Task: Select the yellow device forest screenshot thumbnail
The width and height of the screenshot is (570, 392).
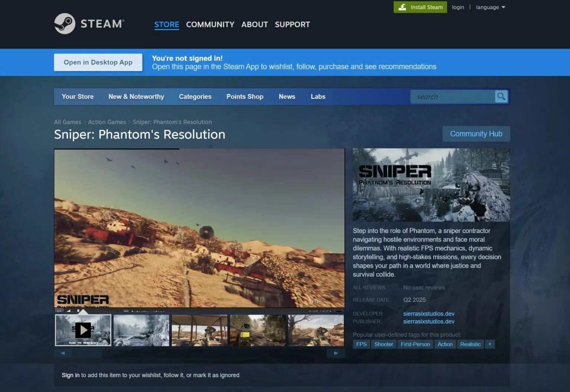Action: tap(258, 330)
